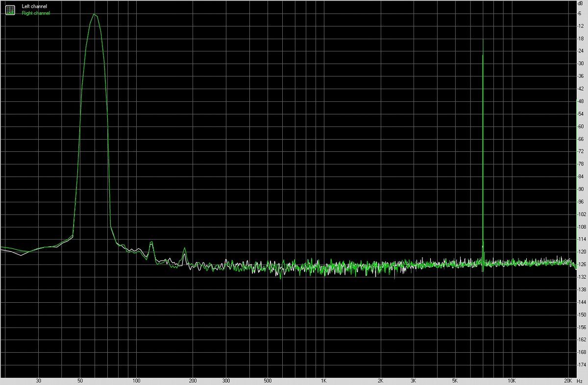This screenshot has width=588, height=385.
Task: Click the 100 Hz frequency tick label
Action: (x=136, y=380)
